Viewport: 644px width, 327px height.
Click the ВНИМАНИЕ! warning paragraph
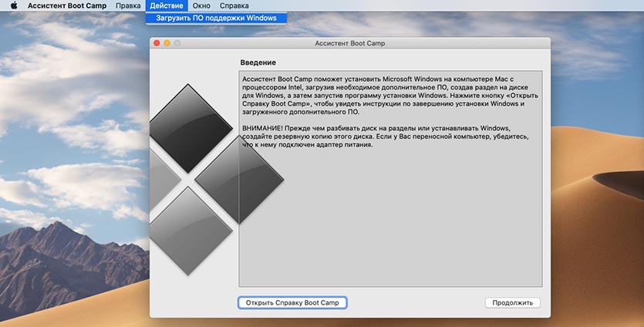click(385, 137)
